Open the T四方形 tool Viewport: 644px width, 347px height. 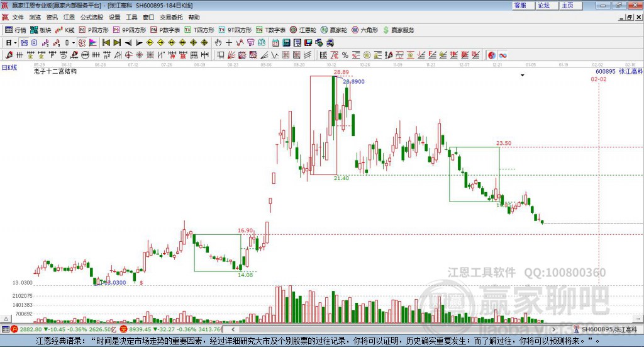click(x=199, y=30)
